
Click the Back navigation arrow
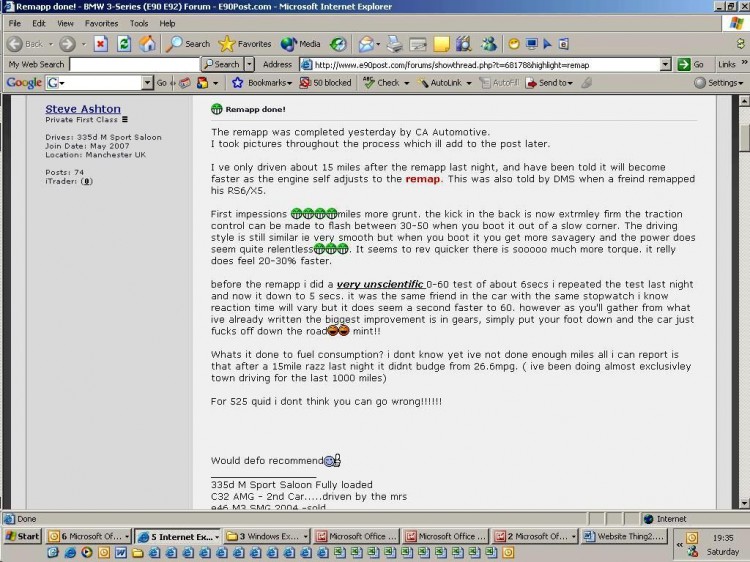15,44
